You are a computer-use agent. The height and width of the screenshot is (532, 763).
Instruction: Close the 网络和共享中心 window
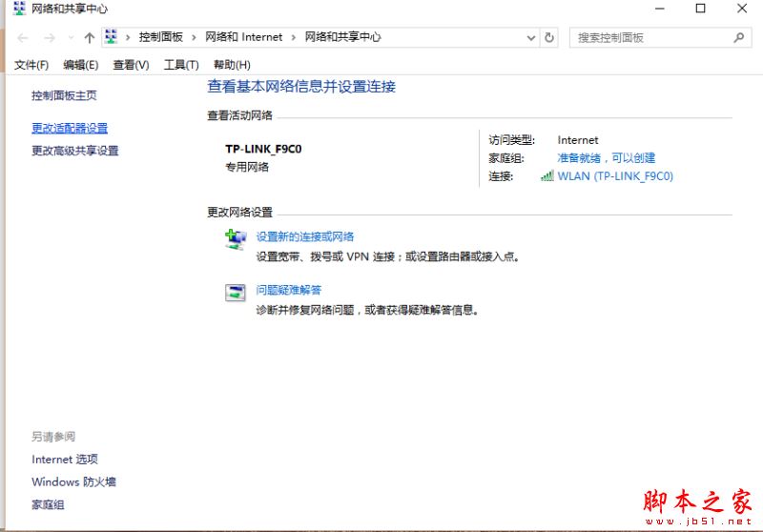(742, 9)
